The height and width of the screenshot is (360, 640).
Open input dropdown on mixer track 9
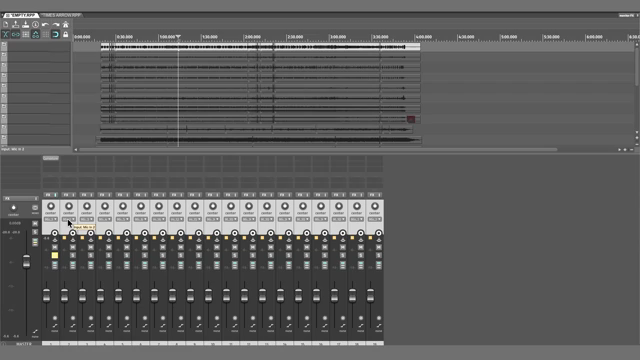click(195, 219)
